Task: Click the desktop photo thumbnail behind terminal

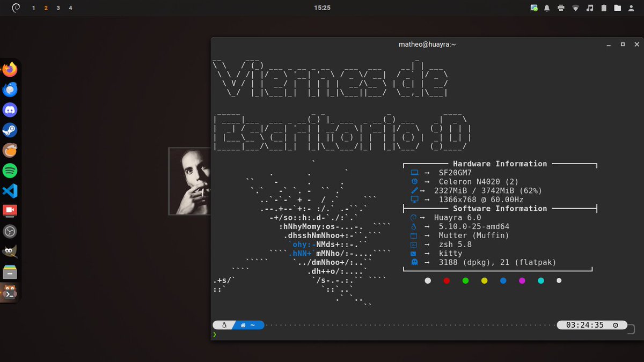Action: click(189, 181)
